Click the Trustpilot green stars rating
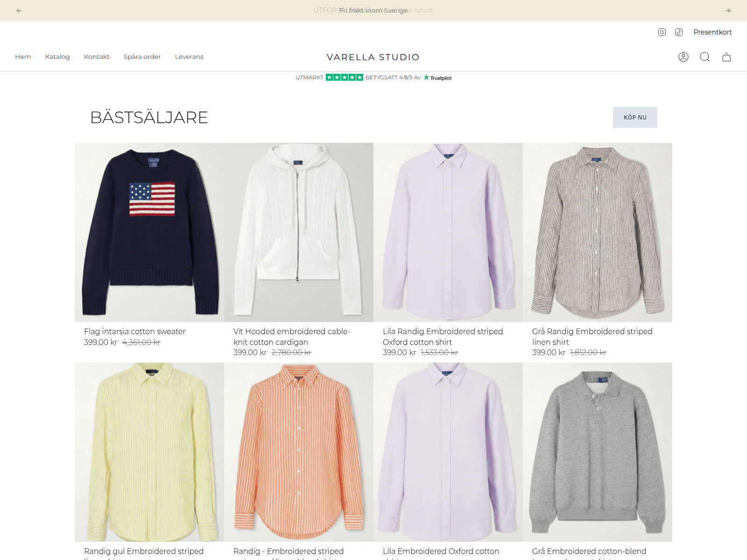 pyautogui.click(x=345, y=77)
